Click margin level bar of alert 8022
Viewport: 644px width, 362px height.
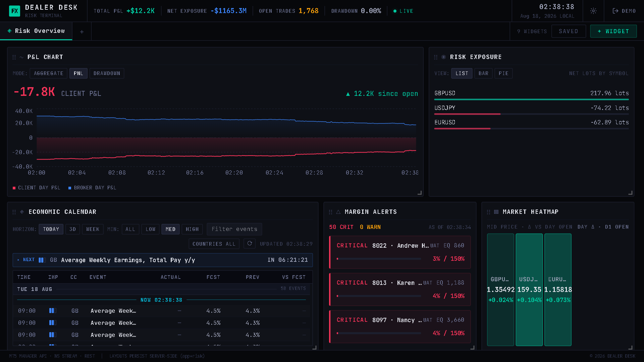(379, 259)
